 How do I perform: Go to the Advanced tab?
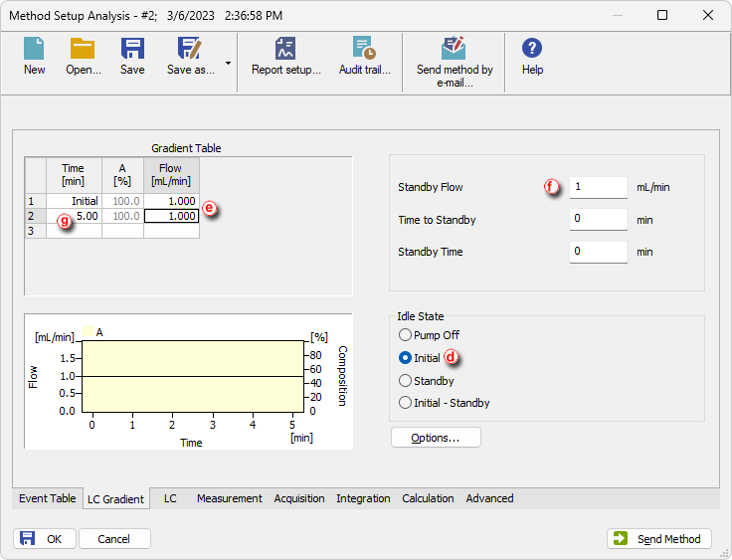(489, 498)
